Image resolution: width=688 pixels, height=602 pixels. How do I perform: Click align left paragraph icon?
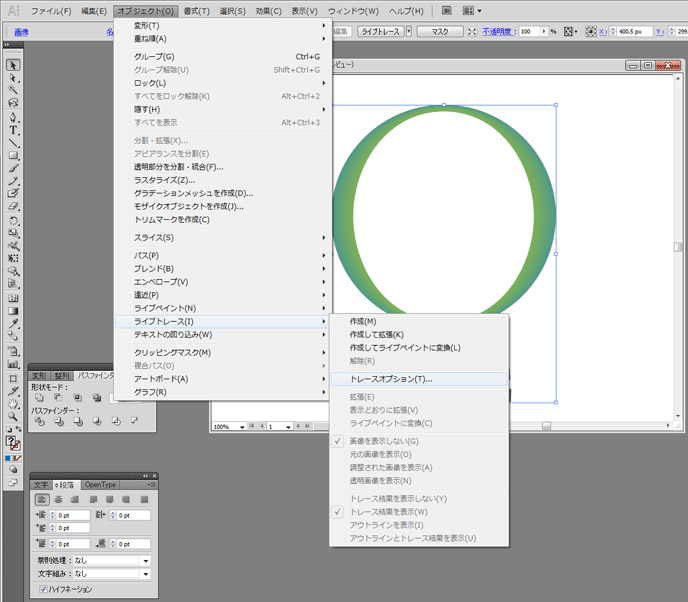pos(40,499)
